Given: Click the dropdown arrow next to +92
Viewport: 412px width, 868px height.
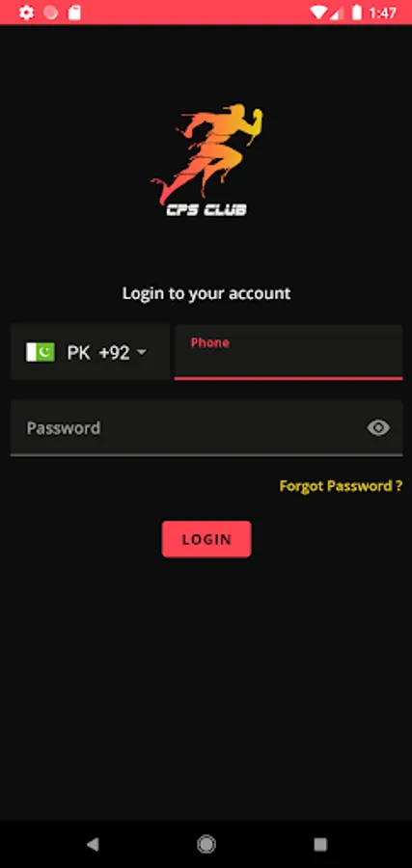Looking at the screenshot, I should pos(142,353).
